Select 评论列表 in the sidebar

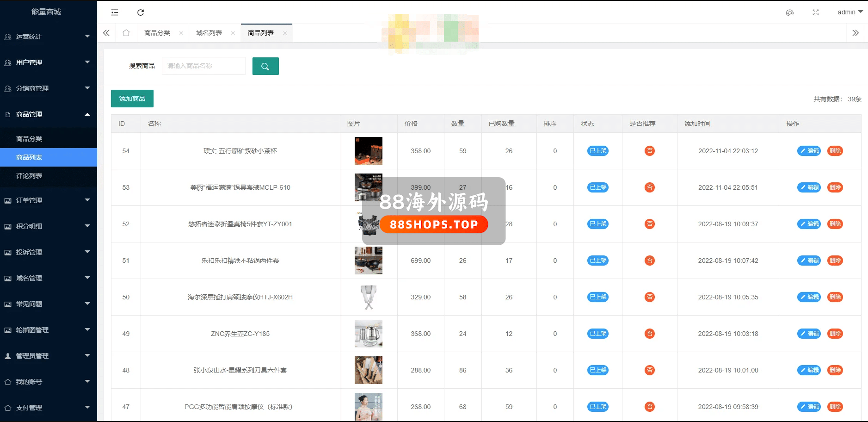29,176
